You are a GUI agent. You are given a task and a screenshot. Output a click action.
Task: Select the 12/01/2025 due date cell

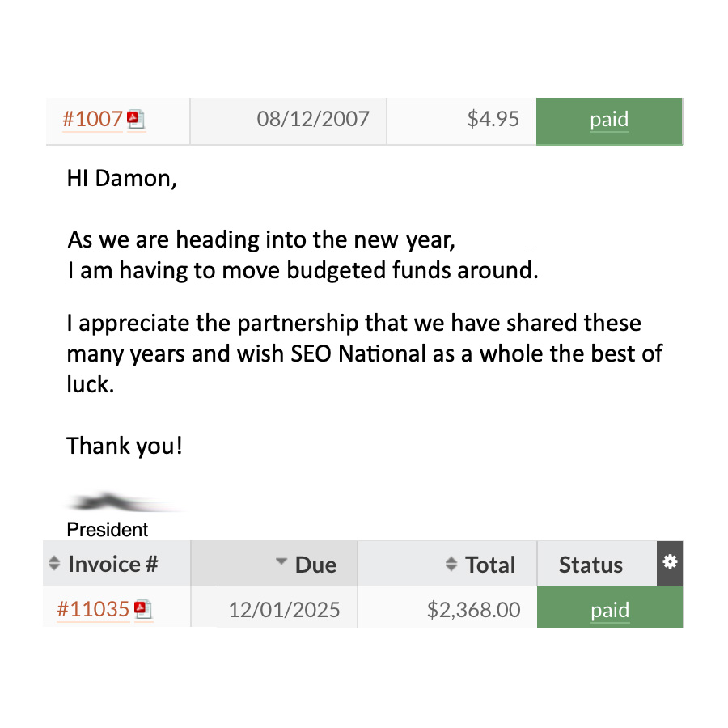click(285, 610)
